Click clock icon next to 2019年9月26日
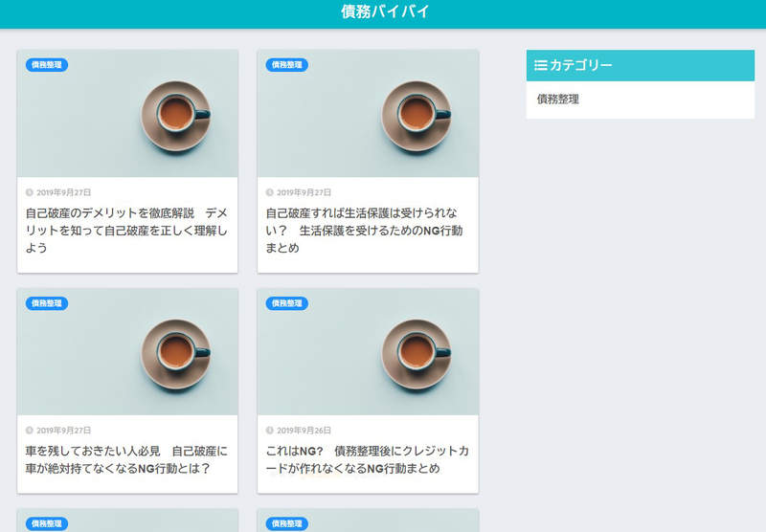Screen dimensions: 766x532 pos(270,431)
